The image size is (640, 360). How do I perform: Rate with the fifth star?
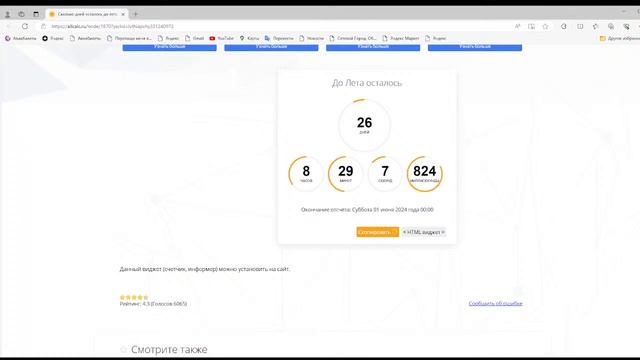click(146, 297)
